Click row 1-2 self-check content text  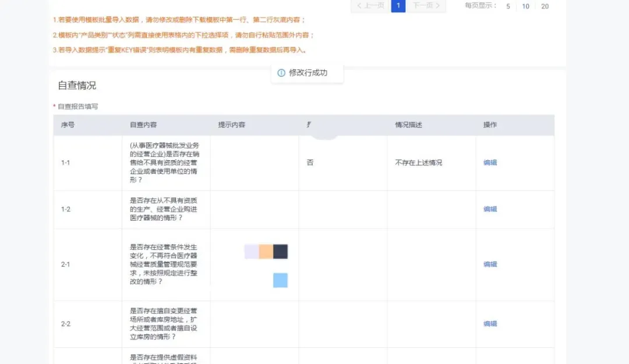tap(163, 209)
